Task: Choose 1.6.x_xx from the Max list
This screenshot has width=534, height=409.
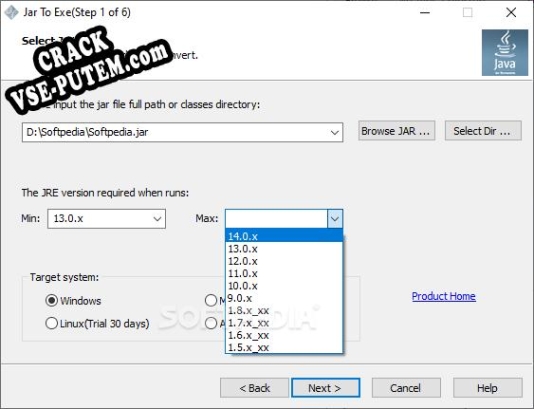Action: [x=284, y=335]
